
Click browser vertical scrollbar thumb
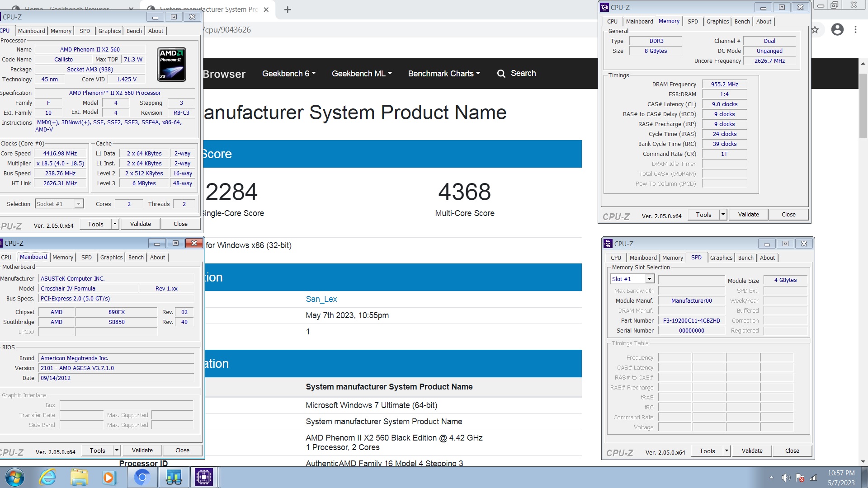[x=863, y=105]
